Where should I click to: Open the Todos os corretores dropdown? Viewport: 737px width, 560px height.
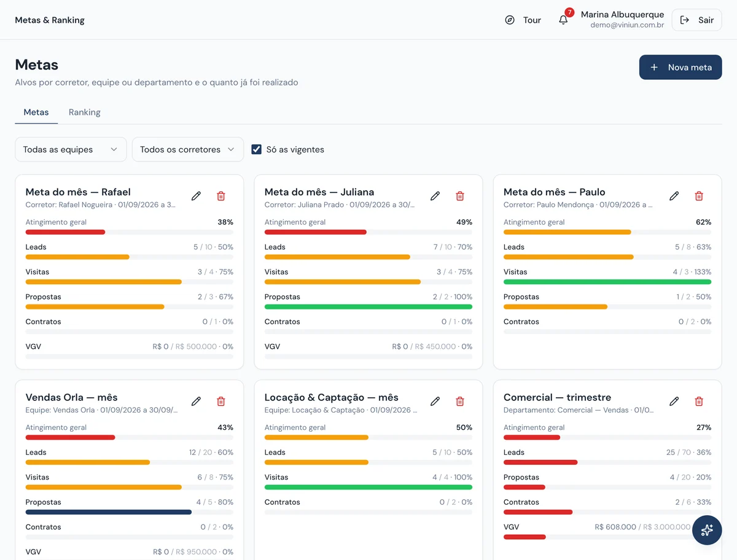(x=188, y=149)
